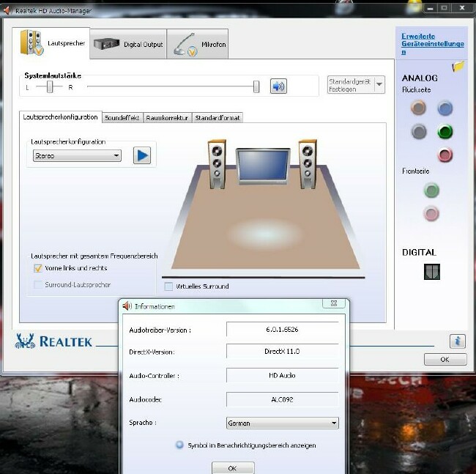476x474 pixels.
Task: Adjust the L/R balance slider thumb
Action: pyautogui.click(x=50, y=87)
